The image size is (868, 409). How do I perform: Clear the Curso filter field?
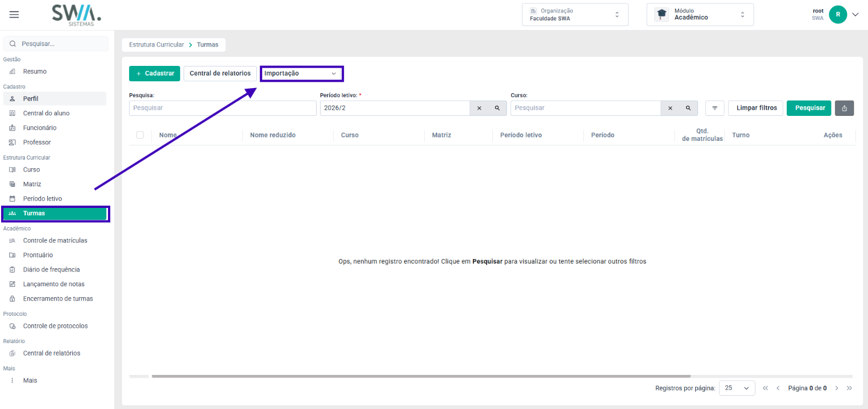(670, 108)
